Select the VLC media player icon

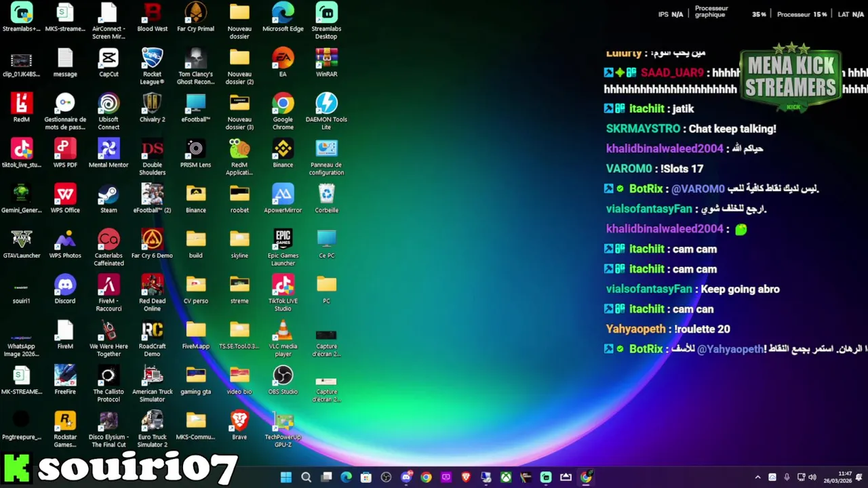[x=283, y=339]
